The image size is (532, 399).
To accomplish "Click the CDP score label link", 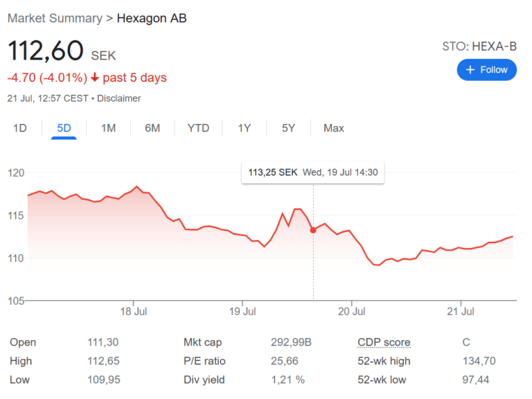I will pos(384,342).
